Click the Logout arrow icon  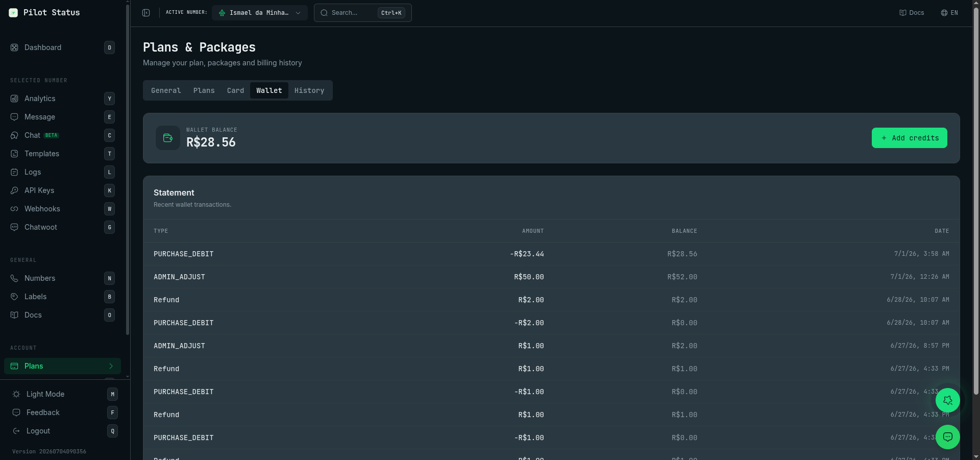pyautogui.click(x=16, y=431)
